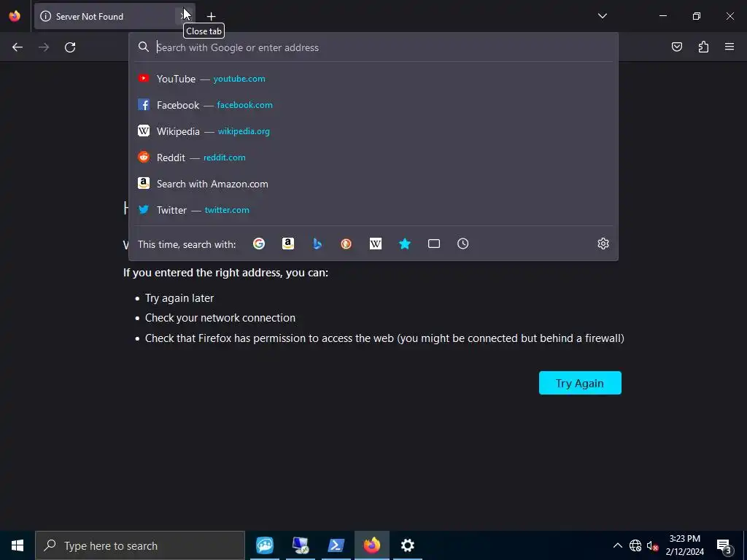Click the magnifier icon in the address bar
747x560 pixels.
(144, 47)
